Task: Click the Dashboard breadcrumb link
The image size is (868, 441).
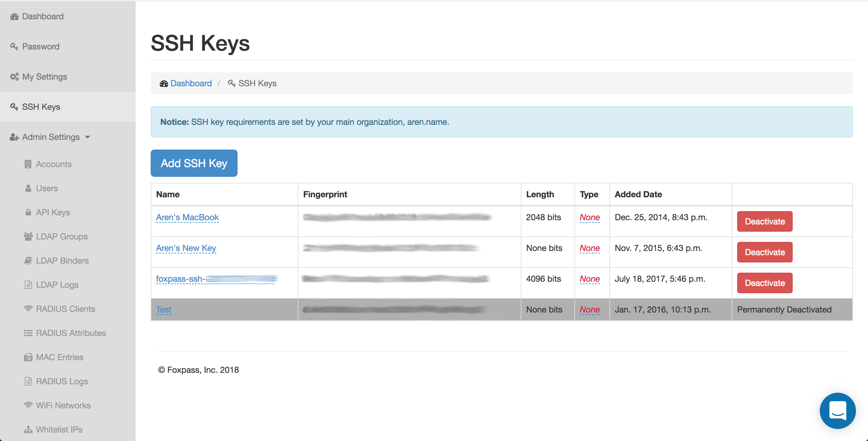Action: tap(191, 83)
